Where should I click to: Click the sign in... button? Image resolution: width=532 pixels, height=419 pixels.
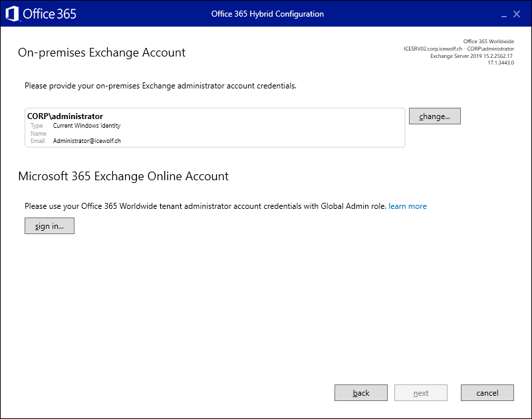tap(49, 226)
